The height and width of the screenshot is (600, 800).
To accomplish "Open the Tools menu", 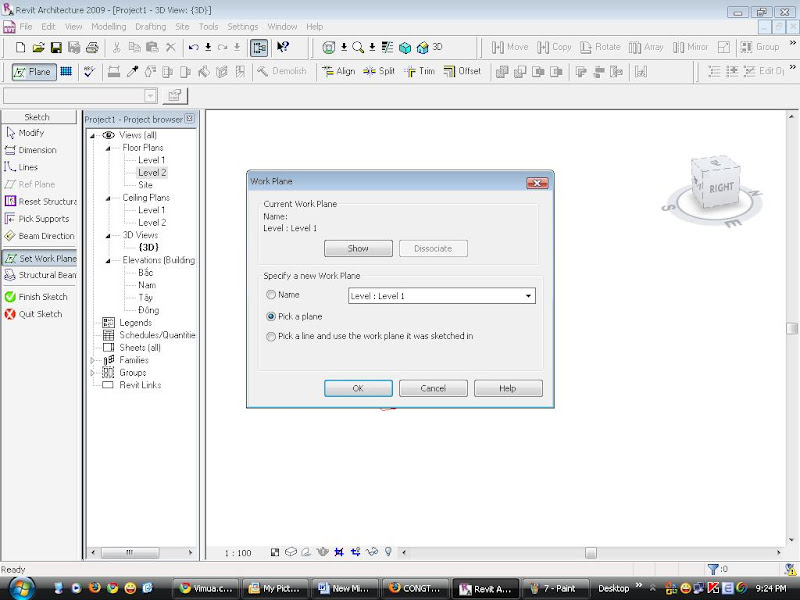I will [208, 27].
